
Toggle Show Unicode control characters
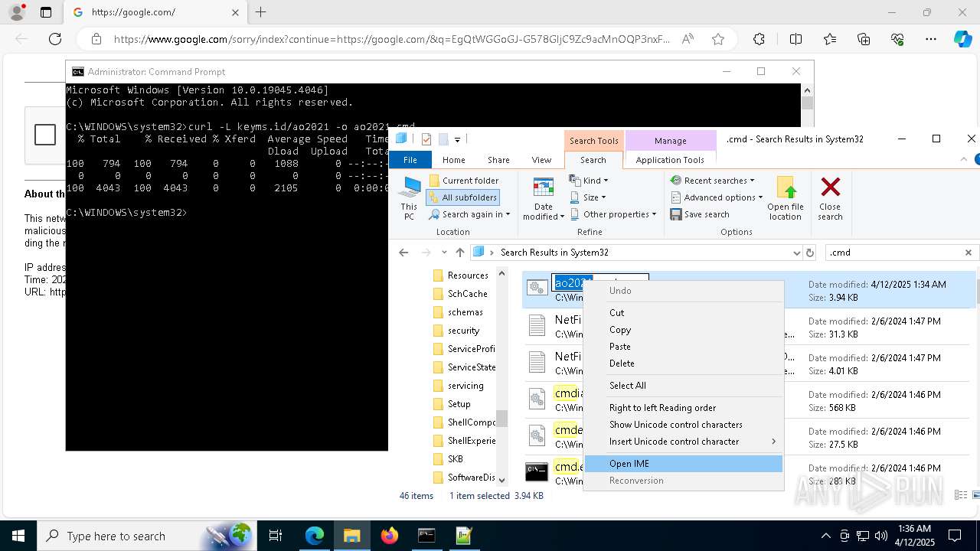tap(684, 425)
